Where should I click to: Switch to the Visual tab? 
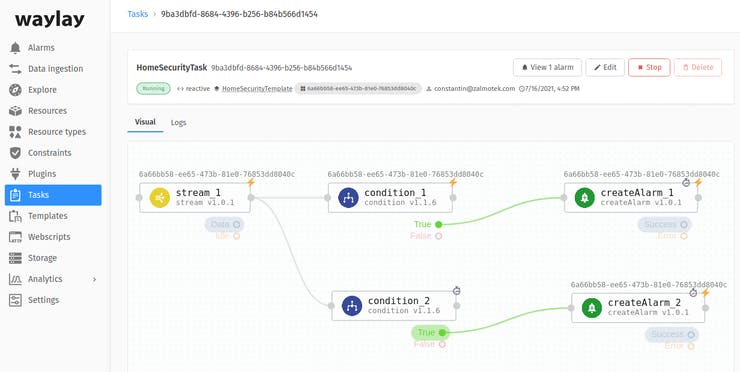[x=145, y=122]
